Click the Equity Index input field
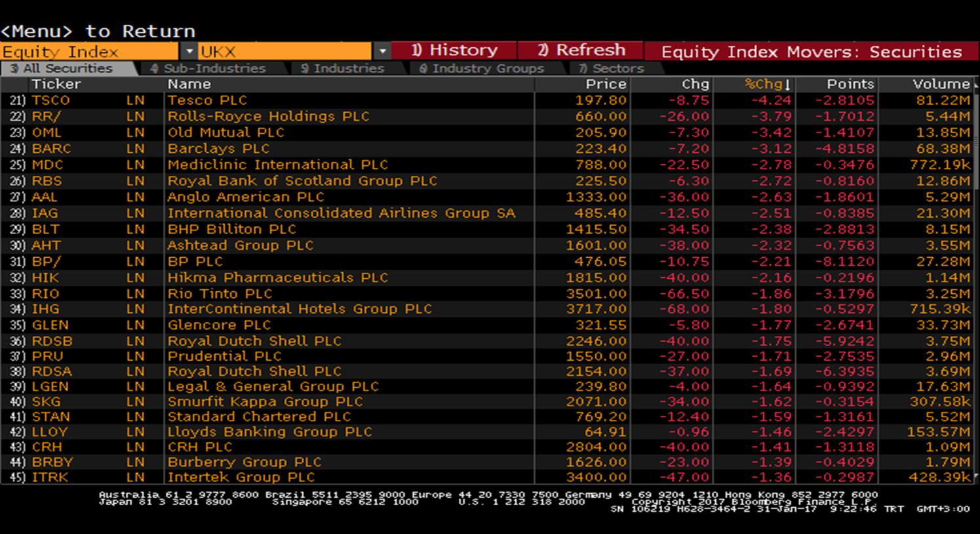 click(90, 51)
